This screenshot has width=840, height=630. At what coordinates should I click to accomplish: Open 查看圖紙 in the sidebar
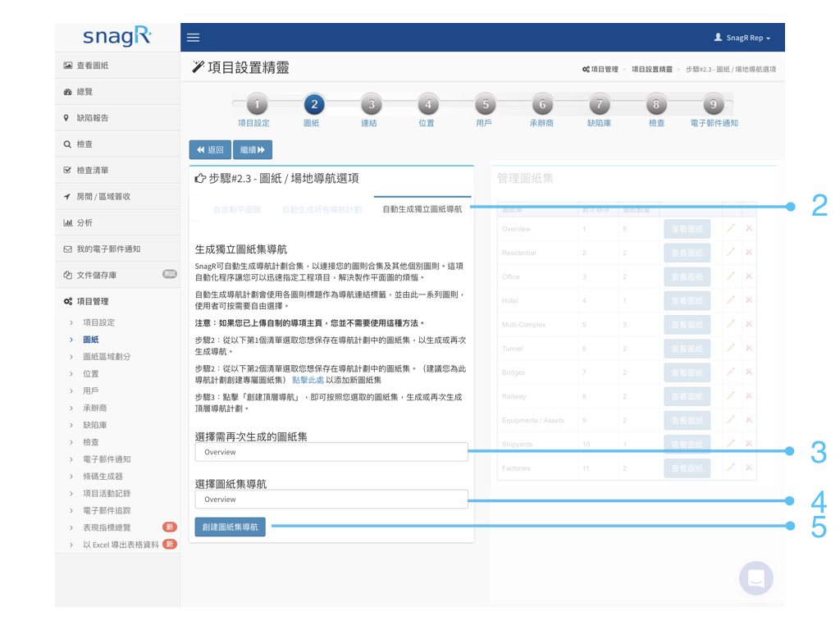pyautogui.click(x=117, y=66)
